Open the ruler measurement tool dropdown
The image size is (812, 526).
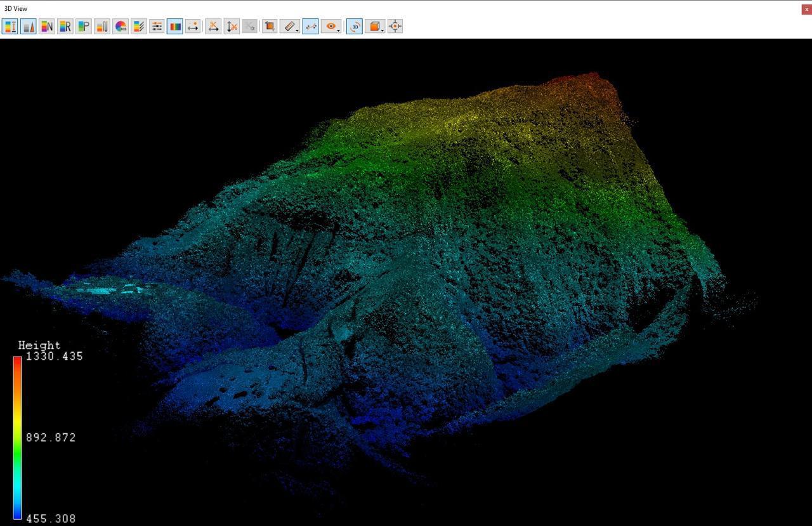[297, 30]
